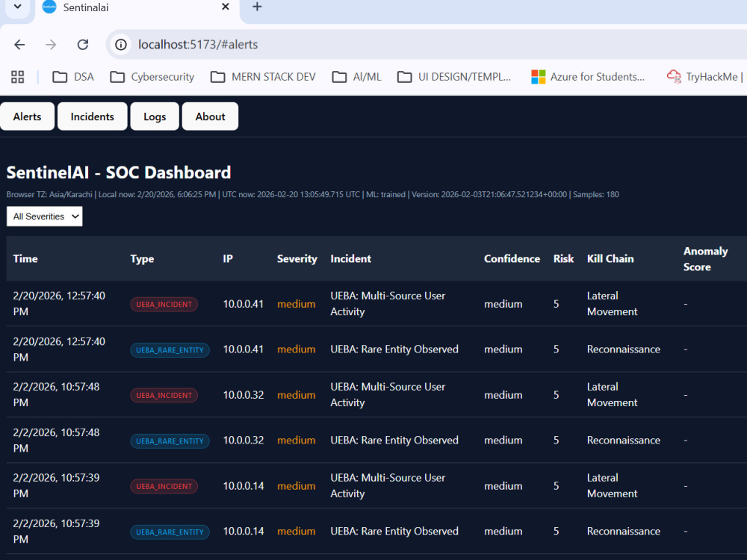This screenshot has height=560, width=747.
Task: Switch to the Alerts tab
Action: (x=27, y=116)
